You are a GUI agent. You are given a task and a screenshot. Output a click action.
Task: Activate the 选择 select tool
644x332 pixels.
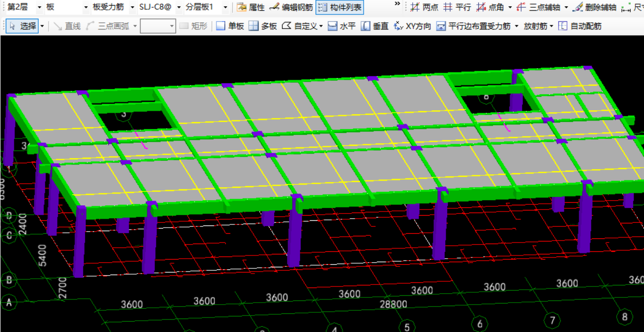[x=22, y=26]
